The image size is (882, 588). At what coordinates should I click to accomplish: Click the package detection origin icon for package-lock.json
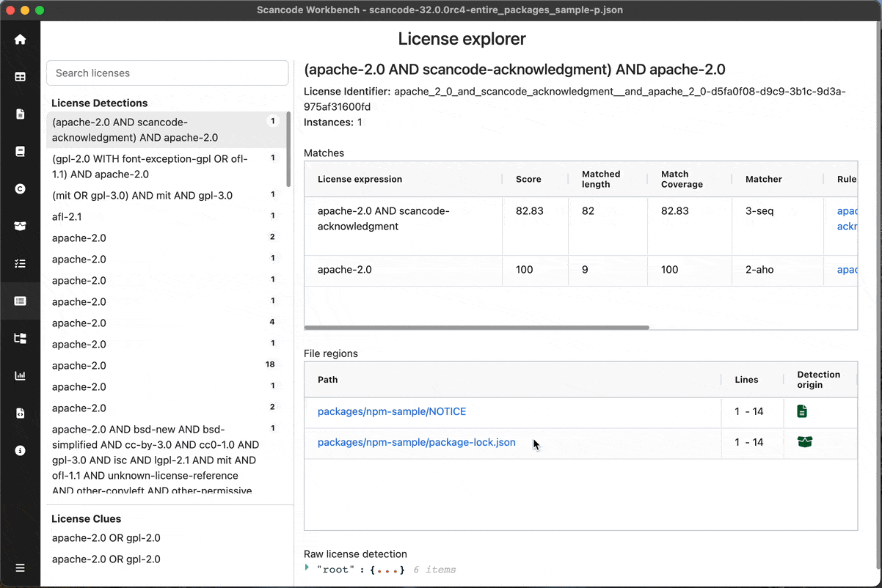coord(804,442)
